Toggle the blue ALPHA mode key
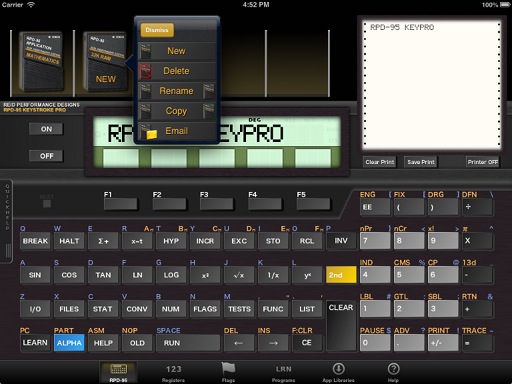 point(69,343)
